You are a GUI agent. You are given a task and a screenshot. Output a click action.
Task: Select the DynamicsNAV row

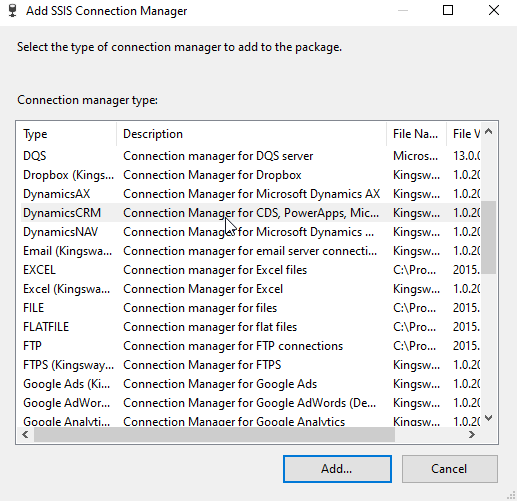coord(250,232)
